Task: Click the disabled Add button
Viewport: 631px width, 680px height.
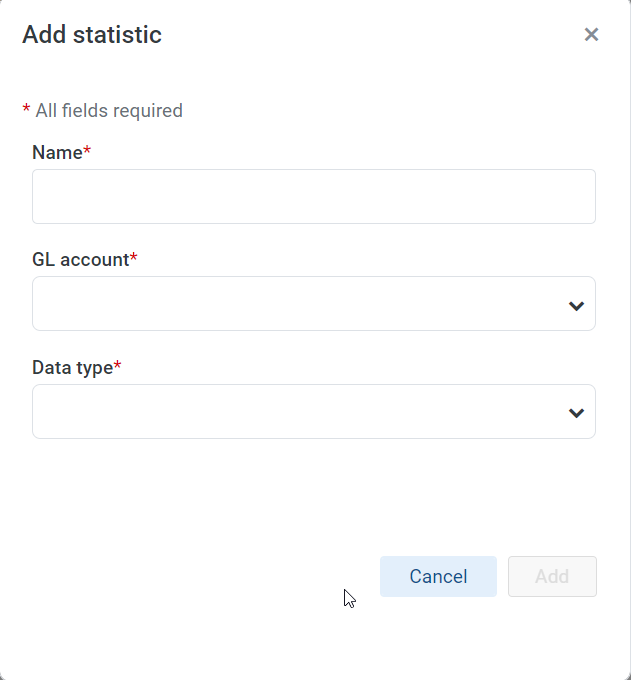Action: [x=552, y=576]
